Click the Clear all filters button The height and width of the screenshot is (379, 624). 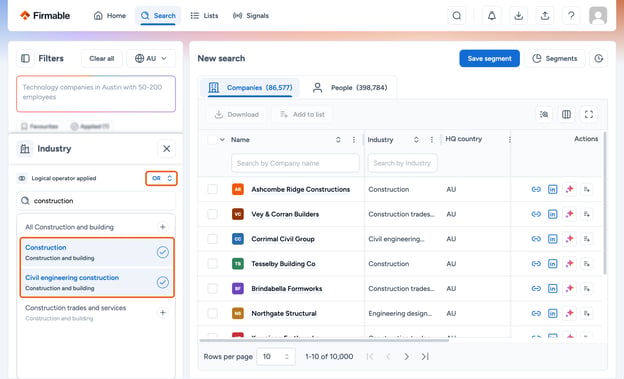tap(101, 59)
